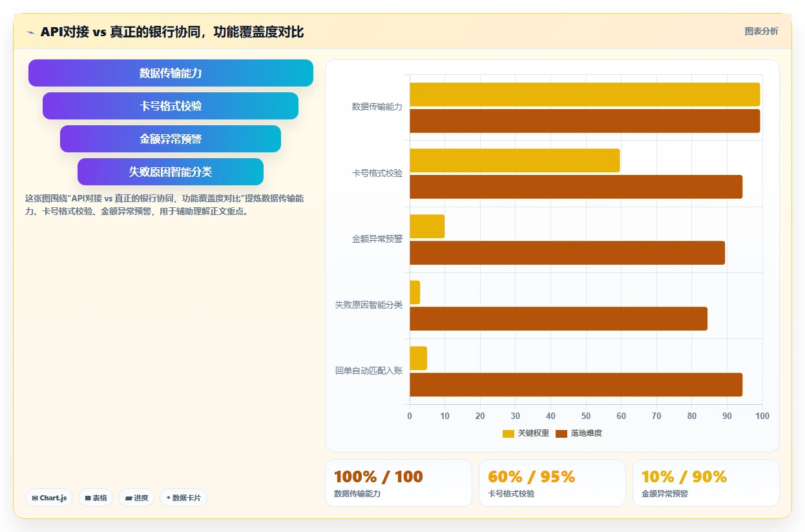Click the brown 数据传输能力 chart bar
Viewport: 805px width, 532px height.
click(x=585, y=121)
